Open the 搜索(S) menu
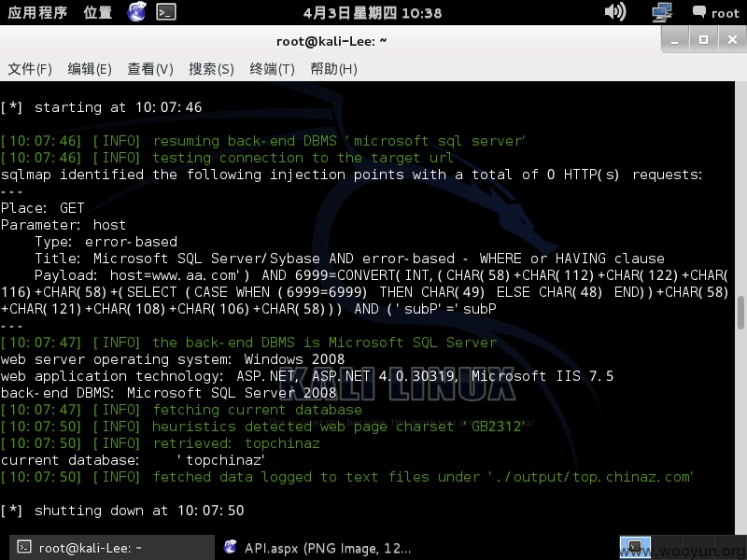The height and width of the screenshot is (560, 747). (x=211, y=69)
